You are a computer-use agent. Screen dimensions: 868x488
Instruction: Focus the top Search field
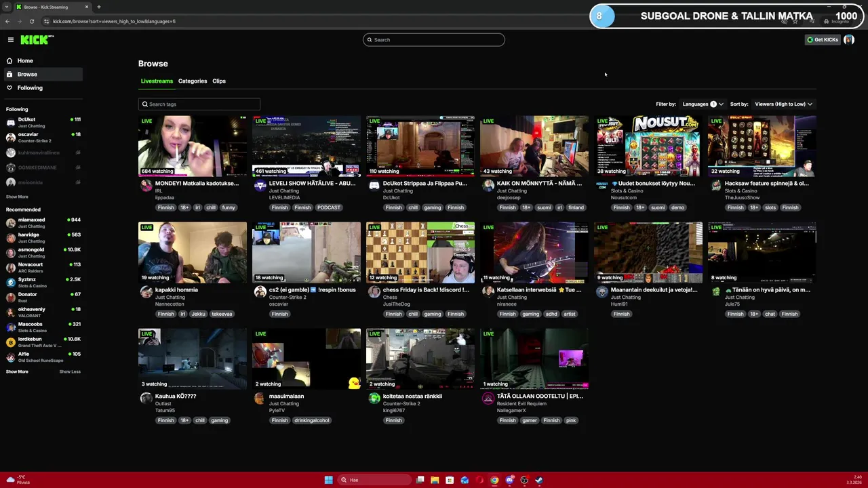tap(434, 39)
